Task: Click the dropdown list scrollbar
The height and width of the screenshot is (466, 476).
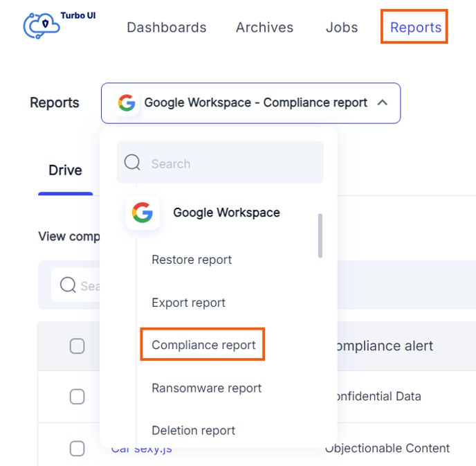Action: coord(320,235)
